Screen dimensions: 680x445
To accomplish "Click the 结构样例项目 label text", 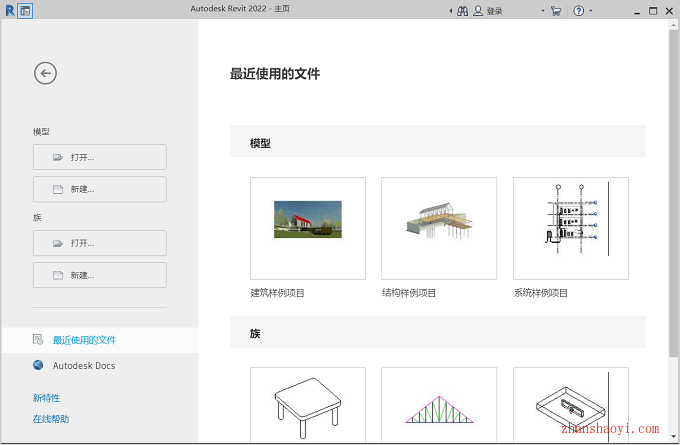I will (409, 293).
